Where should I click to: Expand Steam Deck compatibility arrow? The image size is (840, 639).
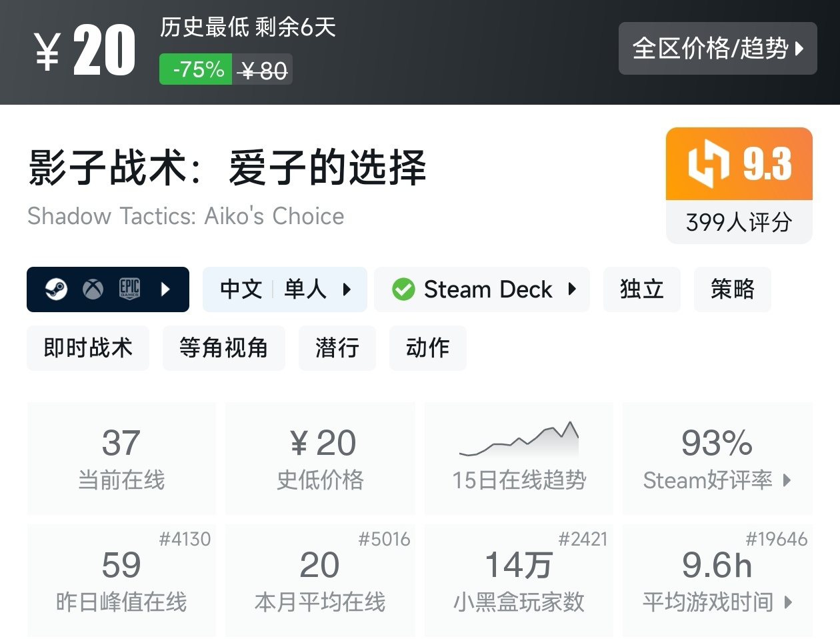(x=571, y=289)
